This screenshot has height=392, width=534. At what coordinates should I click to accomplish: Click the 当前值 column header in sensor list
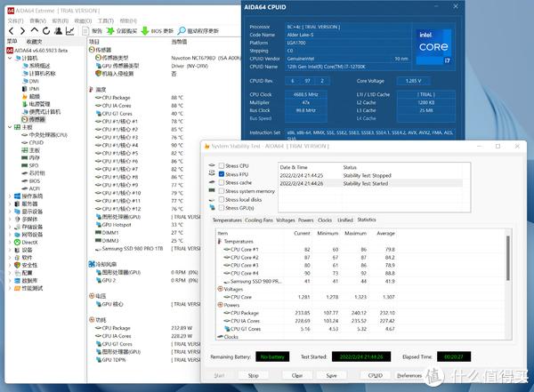pyautogui.click(x=179, y=42)
